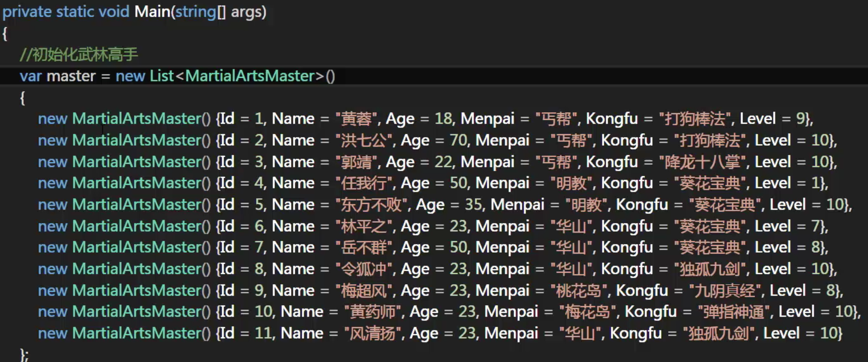Click the name string "岳不群"
868x362 pixels.
[364, 247]
